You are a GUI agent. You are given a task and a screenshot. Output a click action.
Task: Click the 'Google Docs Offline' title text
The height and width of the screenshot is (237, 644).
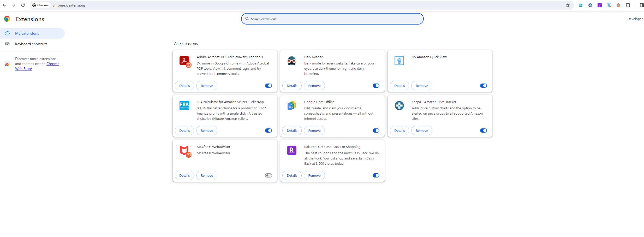(319, 102)
